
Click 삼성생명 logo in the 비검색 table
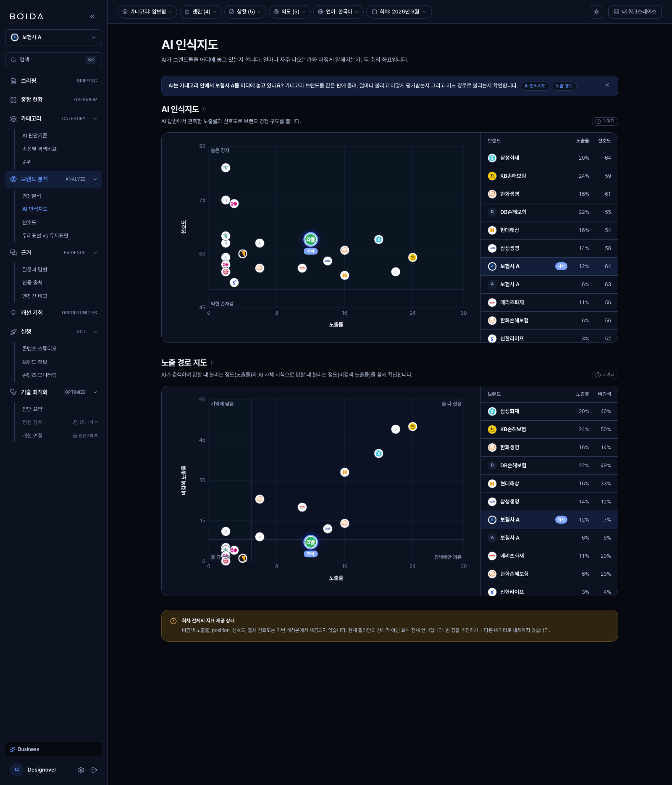point(492,502)
